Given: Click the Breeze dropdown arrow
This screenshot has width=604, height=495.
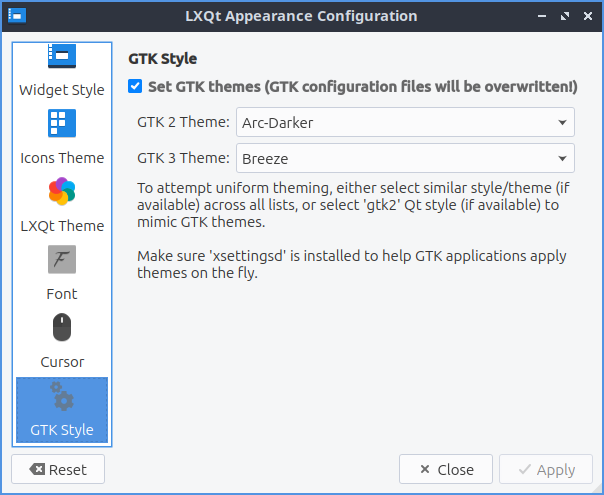Looking at the screenshot, I should pos(562,158).
